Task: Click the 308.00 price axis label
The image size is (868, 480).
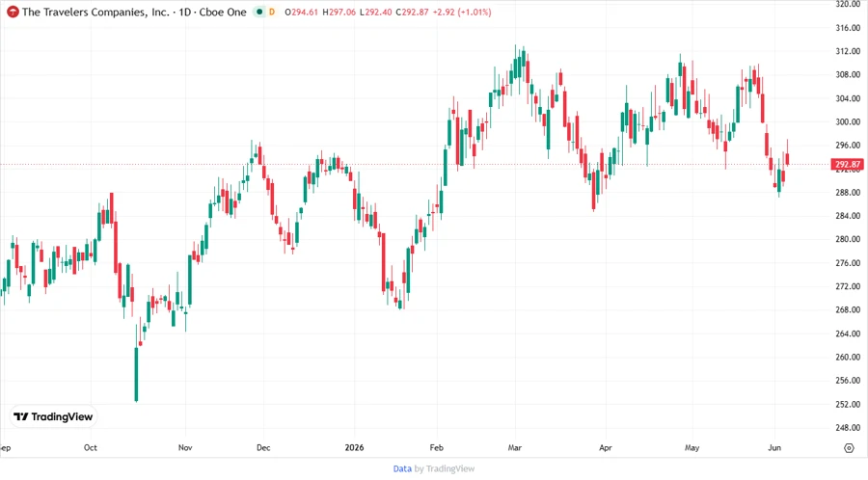Action: pyautogui.click(x=848, y=74)
